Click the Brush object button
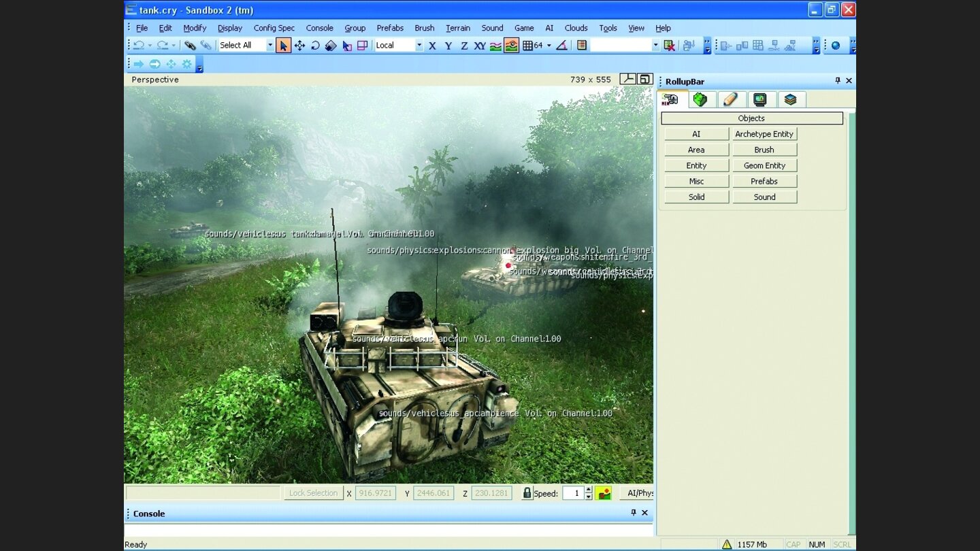This screenshot has width=980, height=551. click(764, 150)
